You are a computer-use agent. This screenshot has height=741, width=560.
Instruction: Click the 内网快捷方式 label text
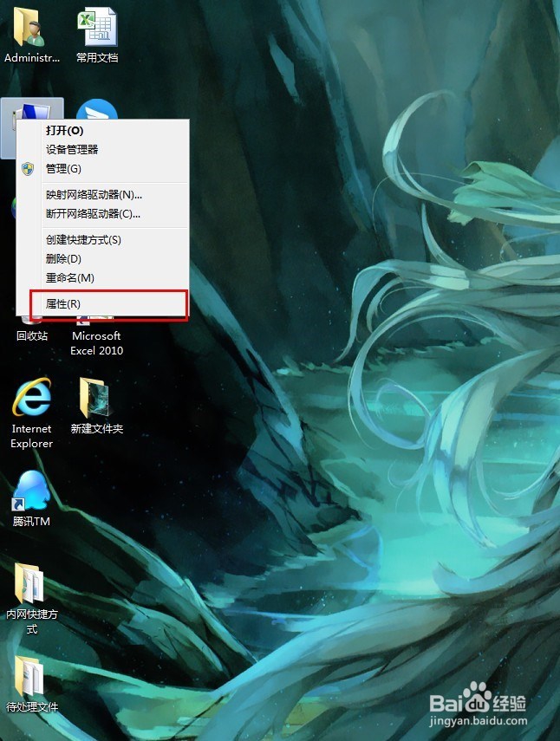coord(32,621)
